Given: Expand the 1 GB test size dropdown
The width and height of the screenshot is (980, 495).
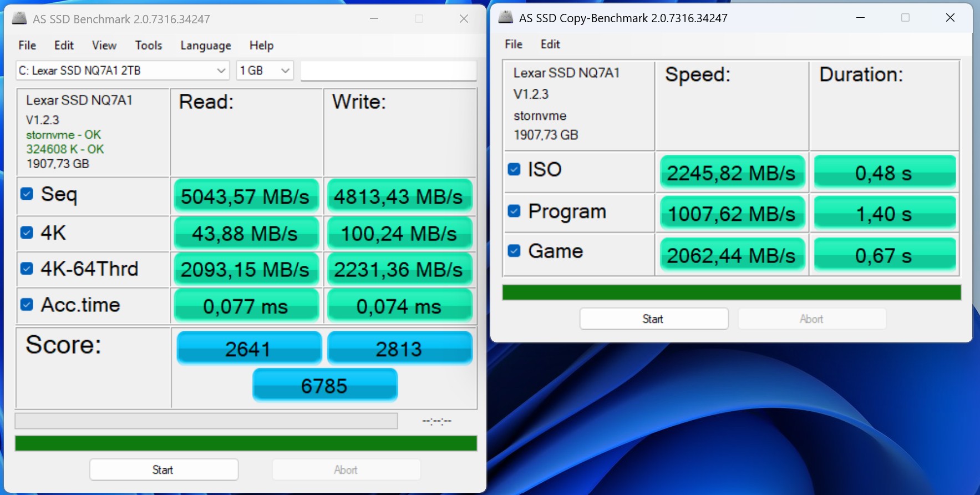Looking at the screenshot, I should [265, 70].
